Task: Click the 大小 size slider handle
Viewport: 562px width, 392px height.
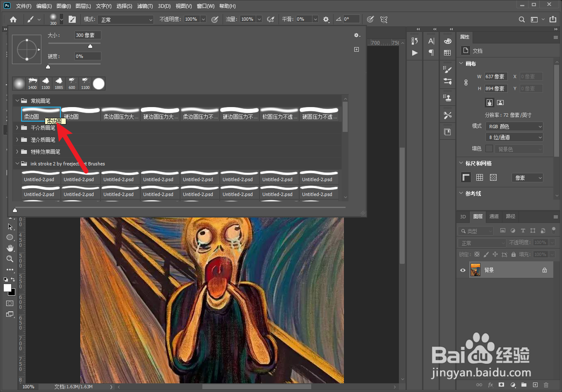Action: (x=90, y=46)
